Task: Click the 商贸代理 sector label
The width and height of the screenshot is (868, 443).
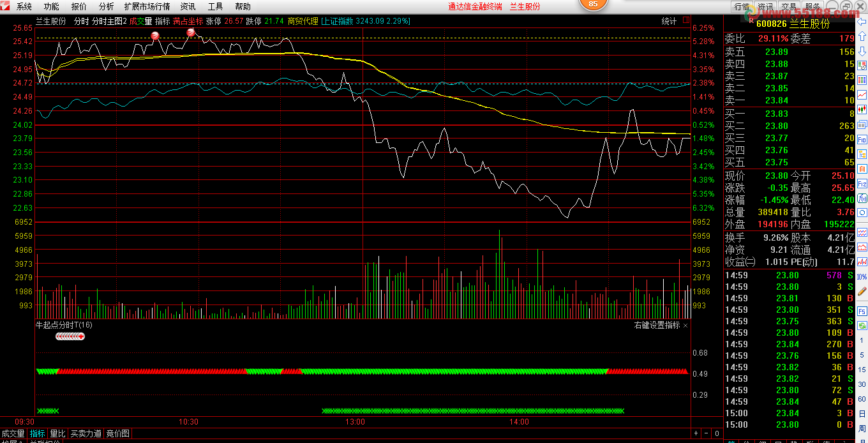Action: (303, 21)
